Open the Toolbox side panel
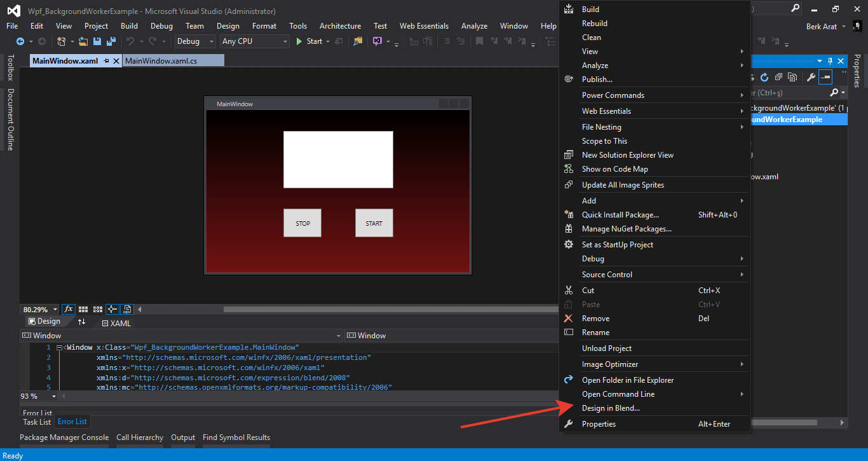 [x=10, y=67]
